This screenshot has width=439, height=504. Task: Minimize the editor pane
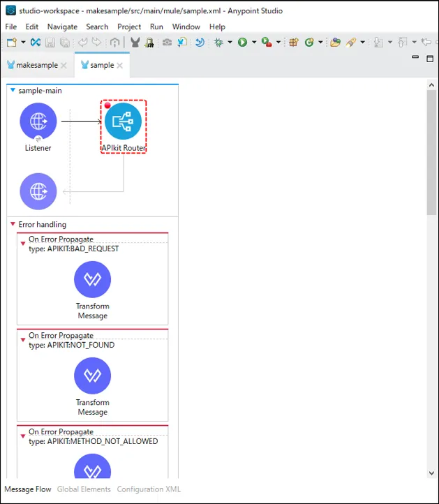coord(415,57)
